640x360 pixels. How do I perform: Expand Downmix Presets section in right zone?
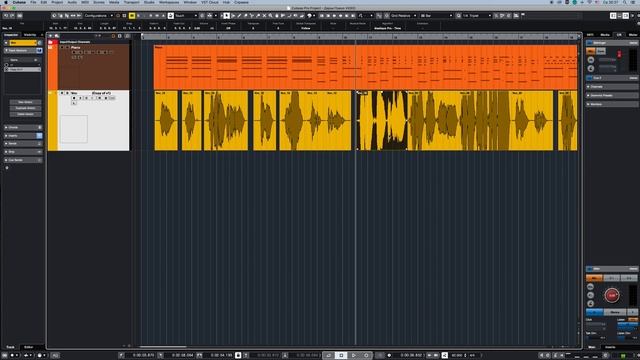click(x=612, y=96)
